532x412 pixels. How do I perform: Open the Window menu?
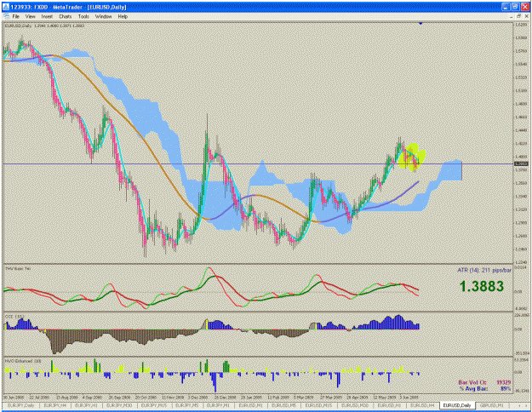(103, 16)
